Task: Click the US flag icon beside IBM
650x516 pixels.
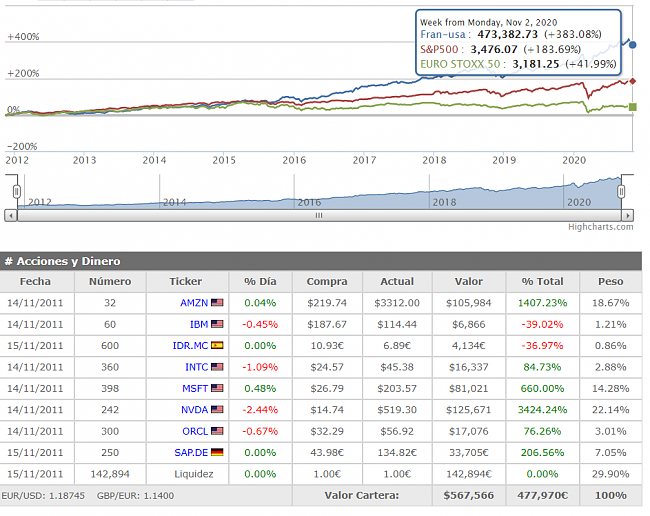Action: click(x=217, y=324)
